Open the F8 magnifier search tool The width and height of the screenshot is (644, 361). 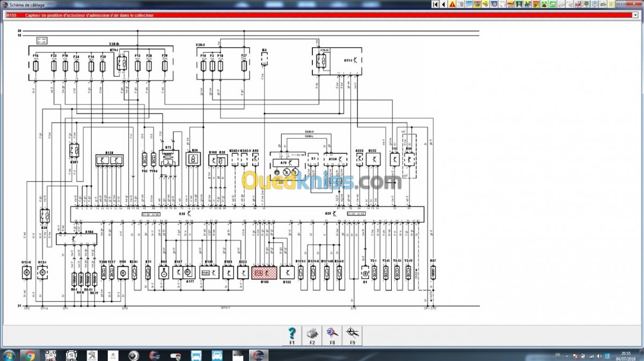pyautogui.click(x=332, y=336)
